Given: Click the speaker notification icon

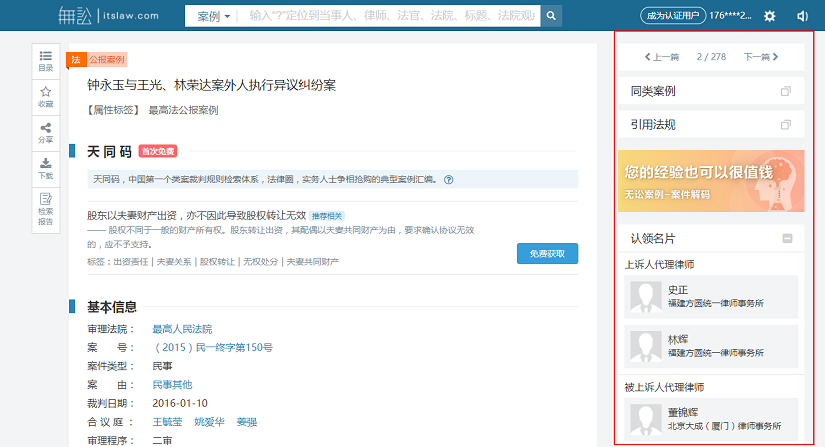Looking at the screenshot, I should [x=802, y=16].
